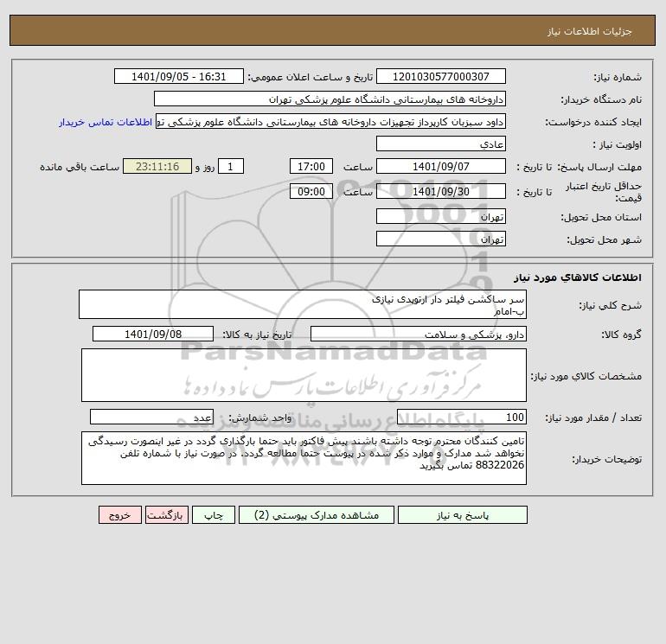The width and height of the screenshot is (666, 644).
Task: Click the شرح کلی نیاز text area
Action: pos(303,304)
